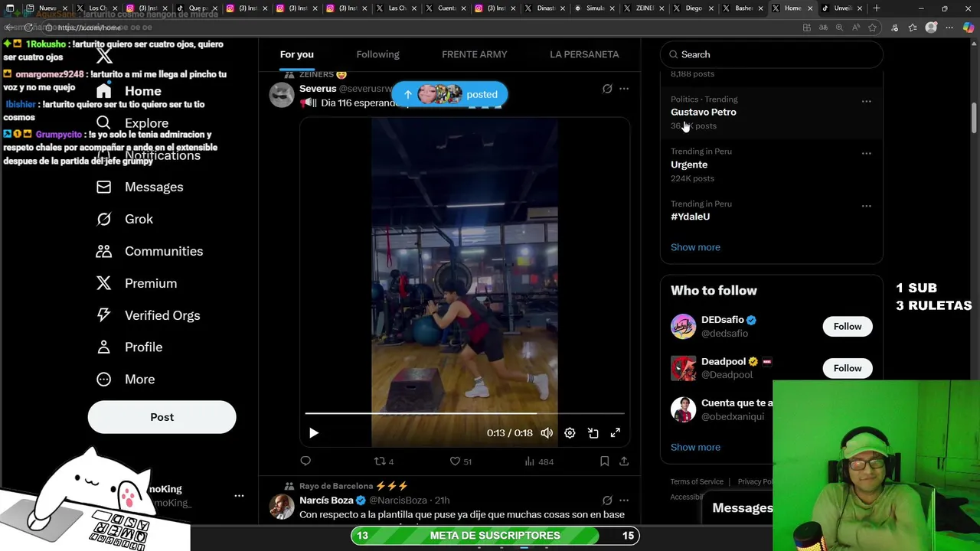Click Show more under Who to follow
980x551 pixels.
click(x=695, y=447)
